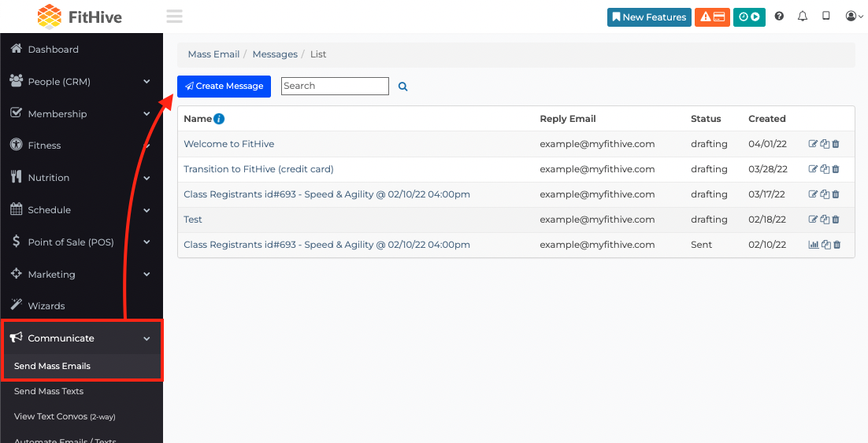Open the Test message
868x443 pixels.
click(193, 220)
